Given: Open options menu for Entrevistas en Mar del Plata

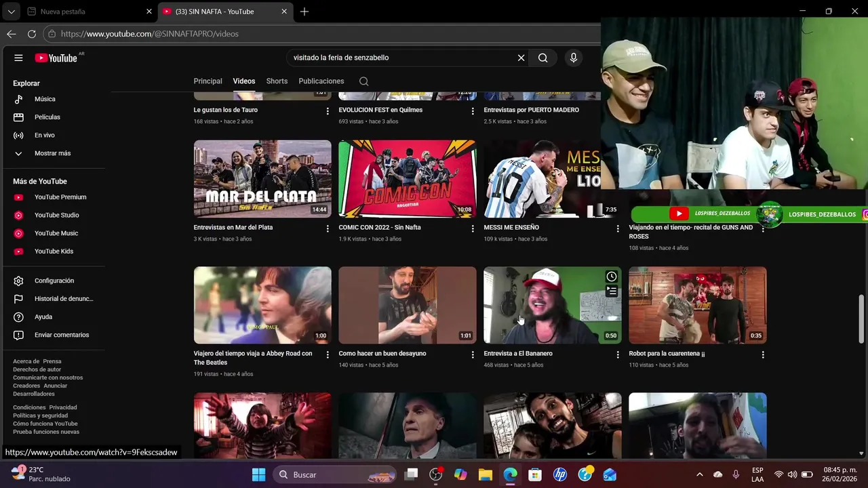Looking at the screenshot, I should tap(328, 228).
